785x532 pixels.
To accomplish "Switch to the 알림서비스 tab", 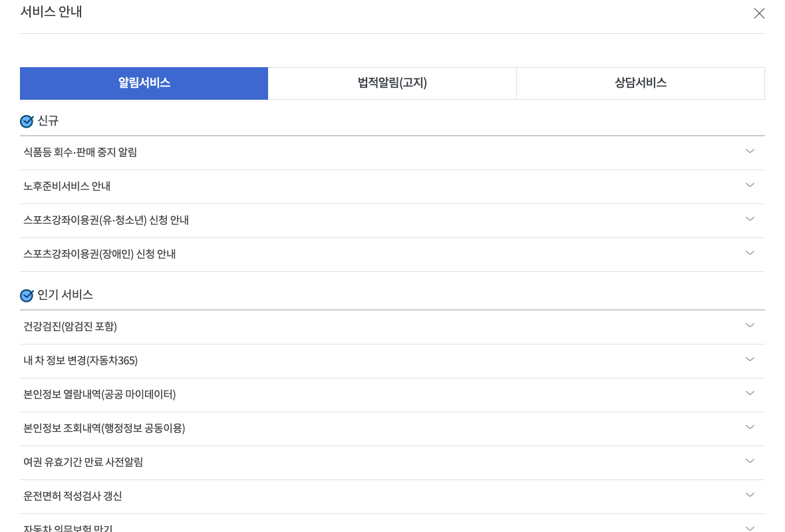I will click(144, 83).
